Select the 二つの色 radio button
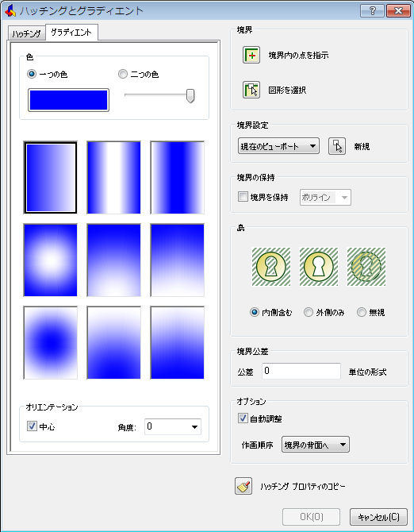Viewport: 414px width, 532px height. pyautogui.click(x=123, y=74)
